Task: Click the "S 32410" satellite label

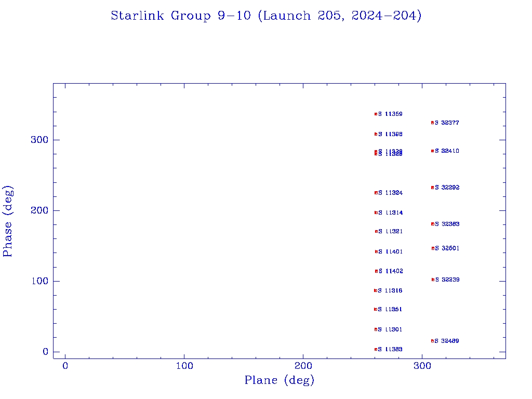Action: coord(447,151)
